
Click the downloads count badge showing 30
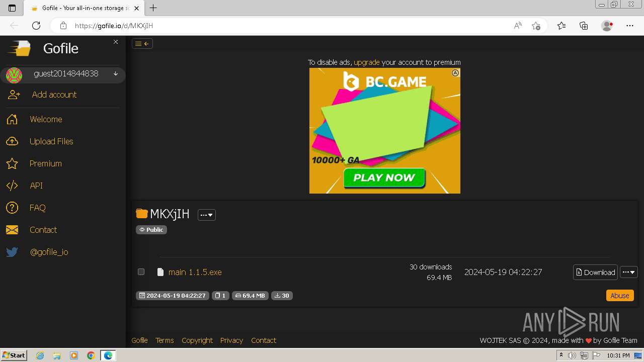(282, 296)
